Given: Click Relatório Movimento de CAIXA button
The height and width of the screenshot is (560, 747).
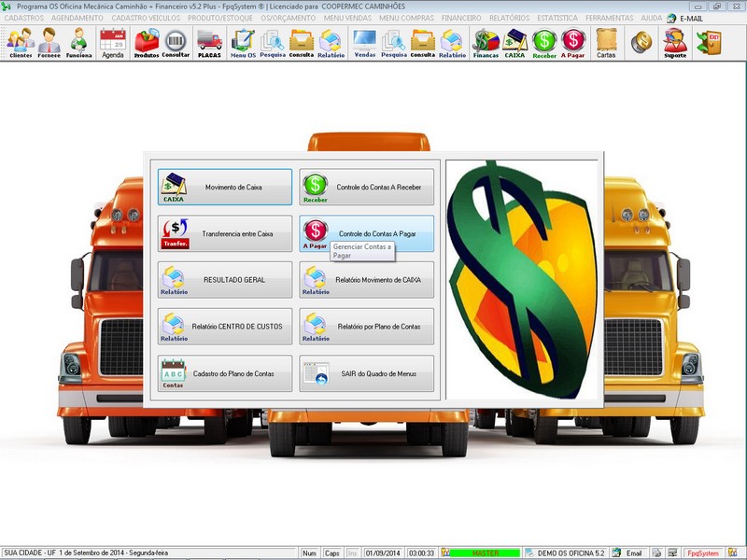Looking at the screenshot, I should (366, 280).
